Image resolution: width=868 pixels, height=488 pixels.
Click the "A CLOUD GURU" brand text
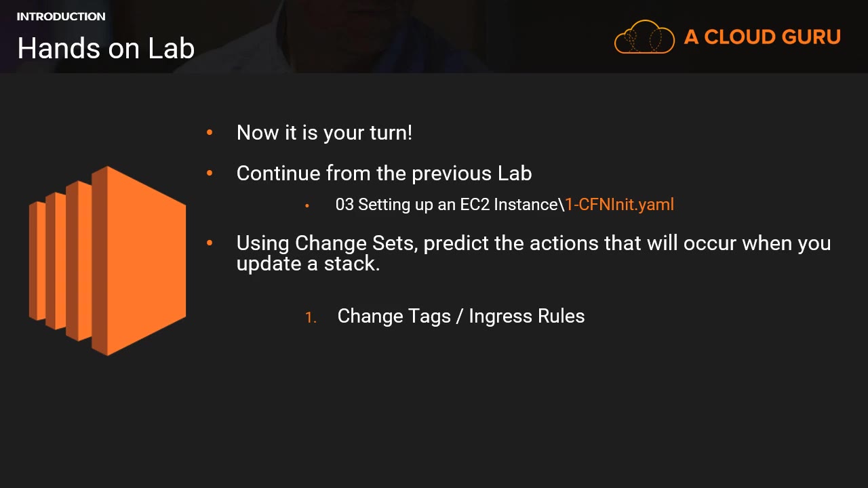tap(762, 37)
